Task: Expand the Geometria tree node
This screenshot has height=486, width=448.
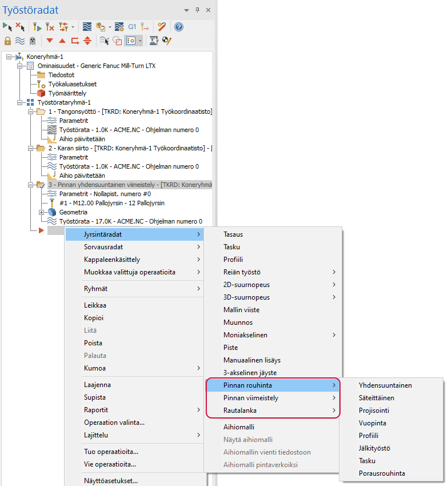Action: [41, 212]
